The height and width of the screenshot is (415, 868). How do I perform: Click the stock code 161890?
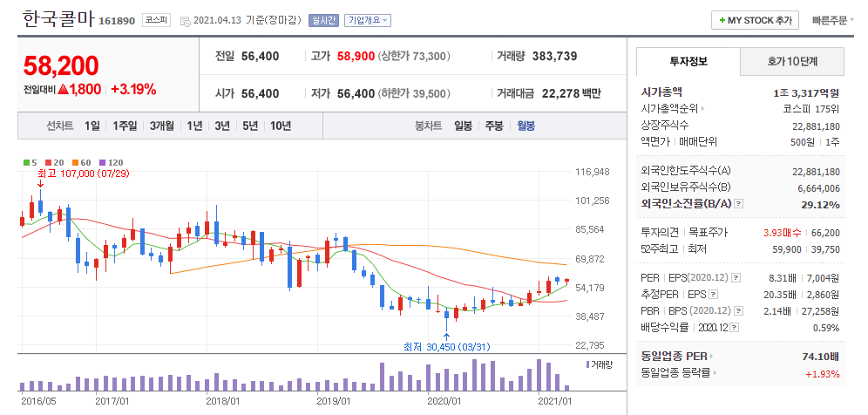117,21
